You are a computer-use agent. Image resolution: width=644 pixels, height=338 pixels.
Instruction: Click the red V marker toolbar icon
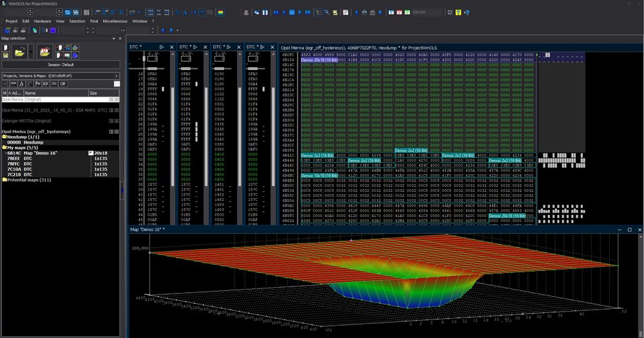point(400,12)
